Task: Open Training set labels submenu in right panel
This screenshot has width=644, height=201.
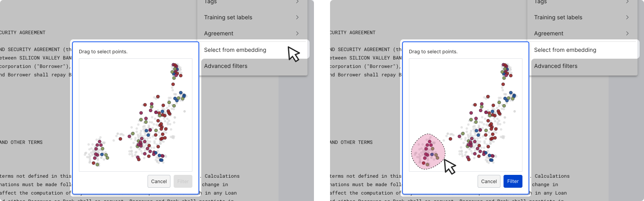Action: (582, 17)
